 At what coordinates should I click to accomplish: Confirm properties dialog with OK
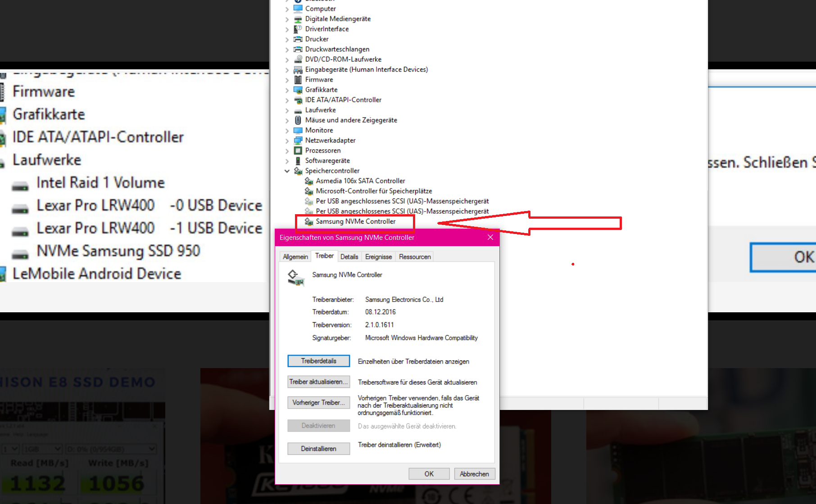pyautogui.click(x=429, y=474)
